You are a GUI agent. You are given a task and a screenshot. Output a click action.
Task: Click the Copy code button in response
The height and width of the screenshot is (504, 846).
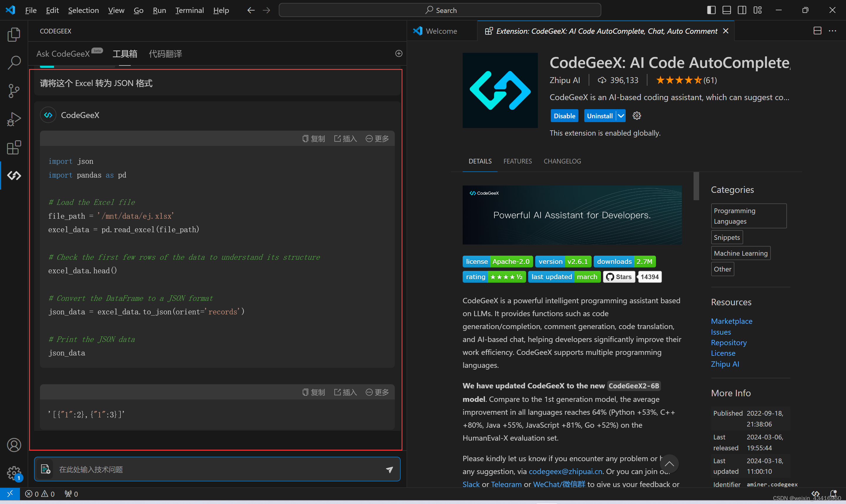tap(313, 139)
